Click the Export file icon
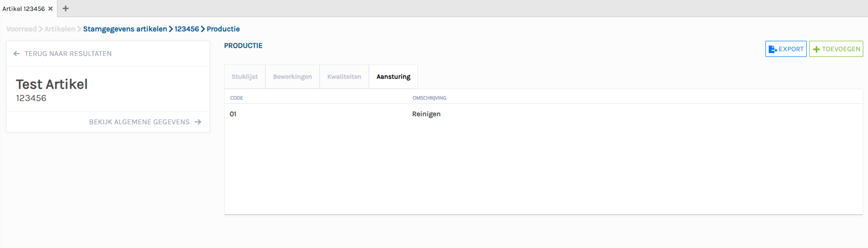 [773, 49]
